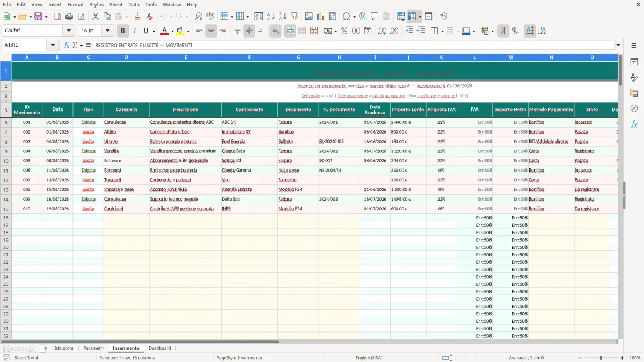Open the Styles panel in the sidebar
644x362 pixels.
click(x=634, y=77)
